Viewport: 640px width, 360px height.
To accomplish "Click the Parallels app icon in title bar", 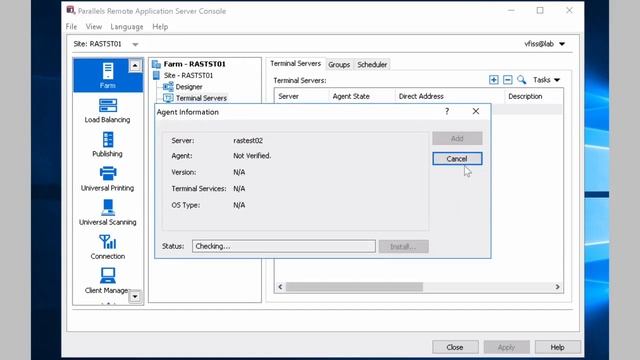I will (71, 10).
